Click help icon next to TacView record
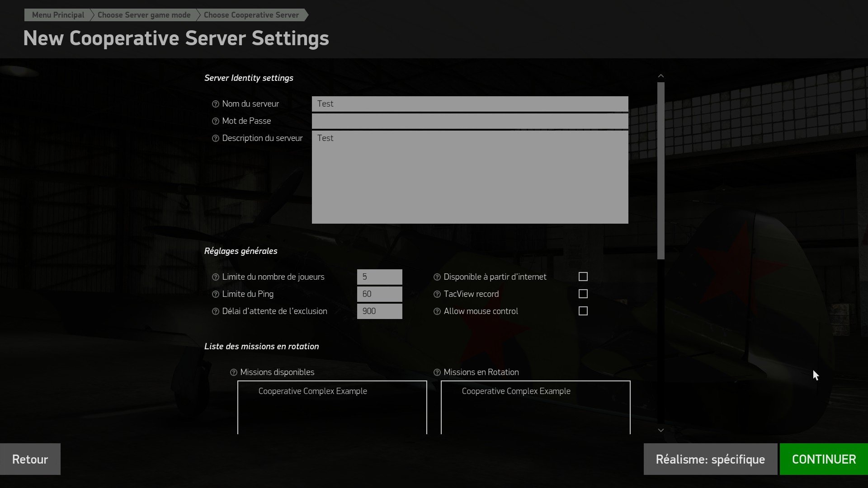868x488 pixels. [x=437, y=294]
